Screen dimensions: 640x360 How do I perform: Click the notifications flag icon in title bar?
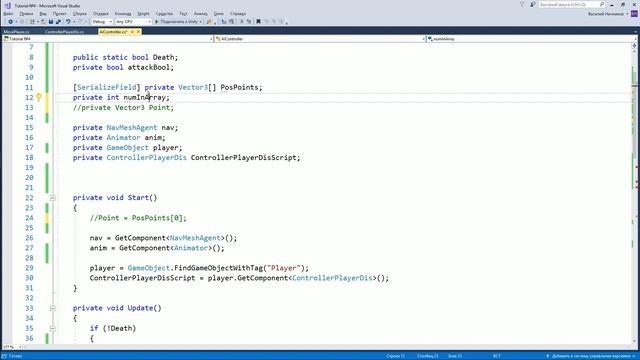522,4
